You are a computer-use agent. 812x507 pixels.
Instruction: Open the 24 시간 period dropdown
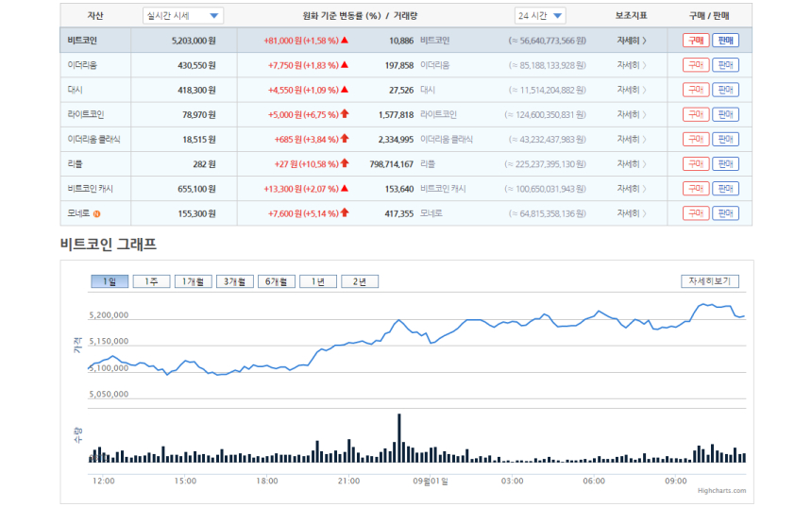click(x=540, y=15)
